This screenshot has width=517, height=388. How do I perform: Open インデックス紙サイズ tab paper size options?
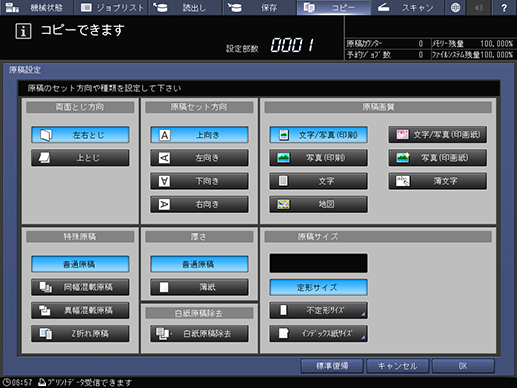[318, 333]
